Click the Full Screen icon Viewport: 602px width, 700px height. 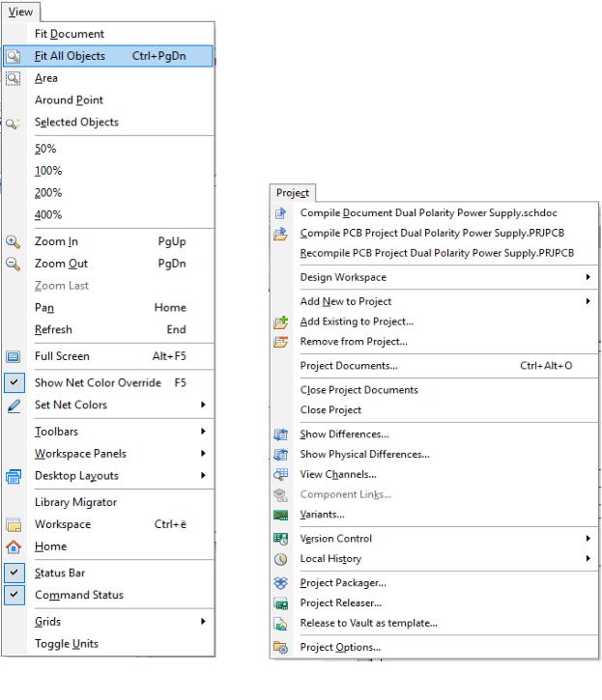click(14, 356)
